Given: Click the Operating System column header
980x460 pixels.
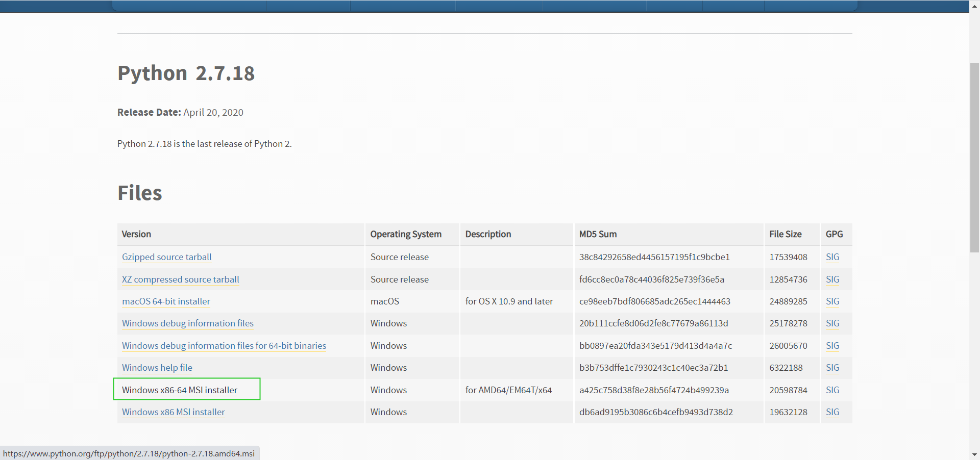Looking at the screenshot, I should pyautogui.click(x=406, y=234).
